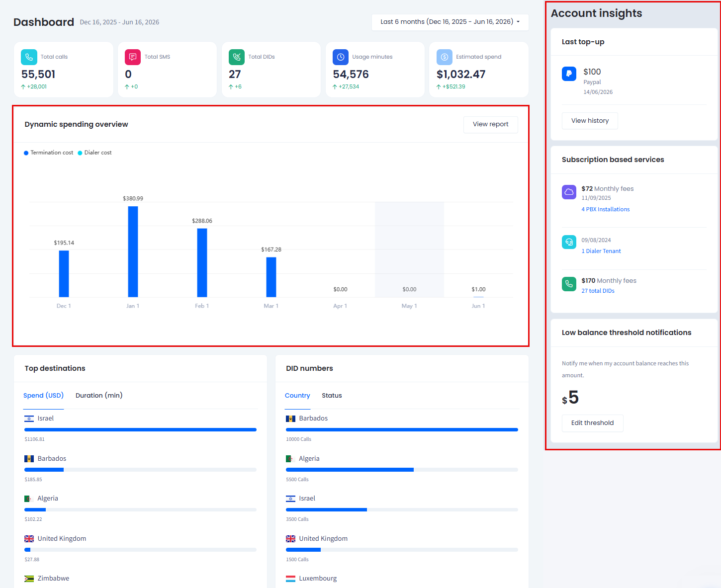
Task: Click the $100 top-up amount
Action: point(592,72)
